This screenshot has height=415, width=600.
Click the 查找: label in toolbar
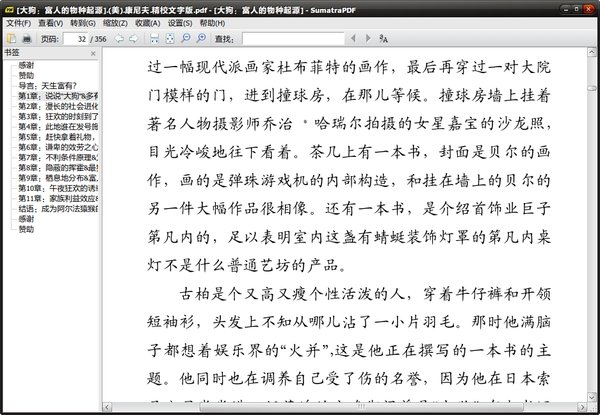(224, 39)
